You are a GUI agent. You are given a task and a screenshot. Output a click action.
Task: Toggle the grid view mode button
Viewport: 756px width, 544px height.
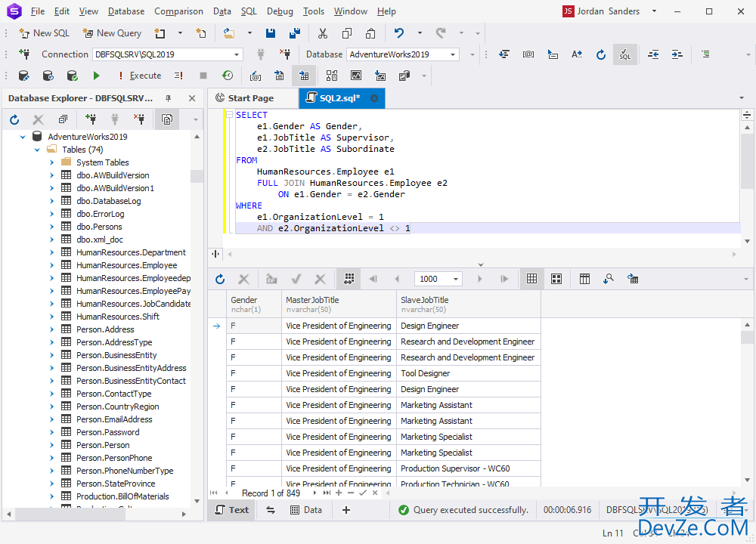(531, 279)
